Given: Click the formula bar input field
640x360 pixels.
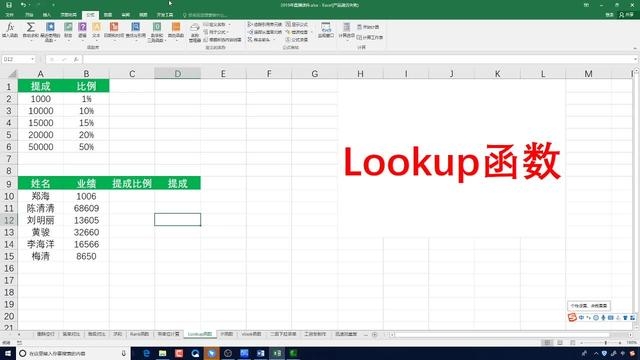Looking at the screenshot, I should tap(359, 59).
